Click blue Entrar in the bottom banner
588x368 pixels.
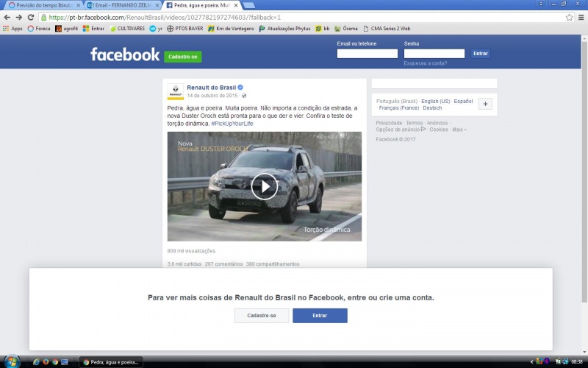pos(320,316)
